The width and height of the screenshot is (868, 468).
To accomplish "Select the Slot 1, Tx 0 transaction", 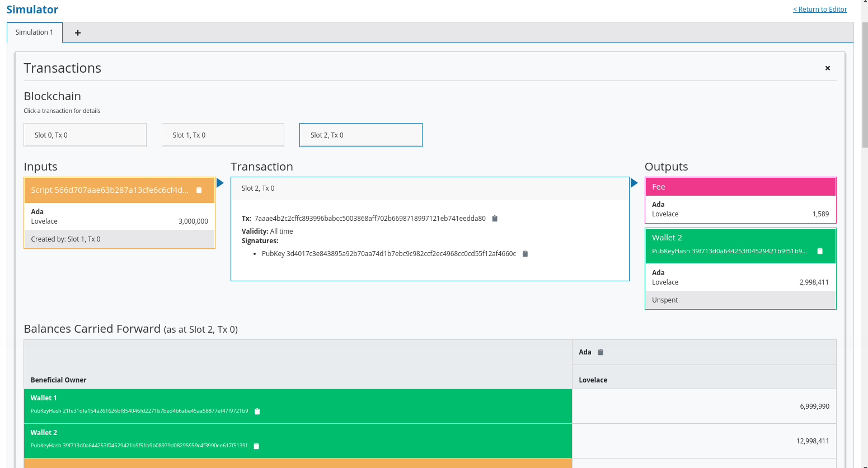I will 223,135.
